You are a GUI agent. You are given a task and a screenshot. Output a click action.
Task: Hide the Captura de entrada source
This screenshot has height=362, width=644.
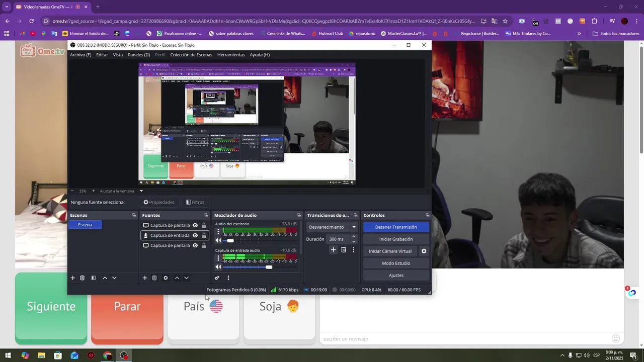(x=195, y=235)
